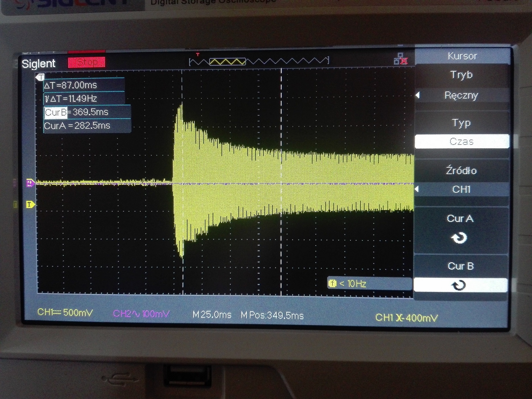
Task: Select the Tryb menu entry
Action: 461,75
